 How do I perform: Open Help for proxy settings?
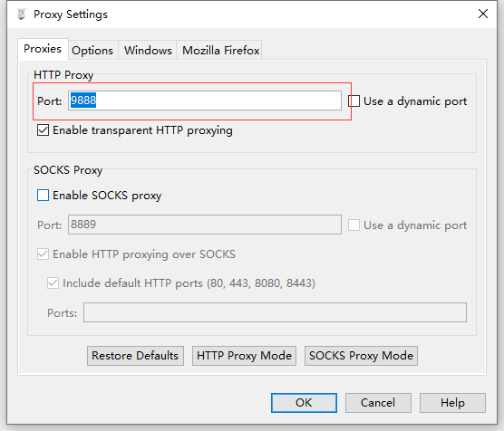coord(452,403)
